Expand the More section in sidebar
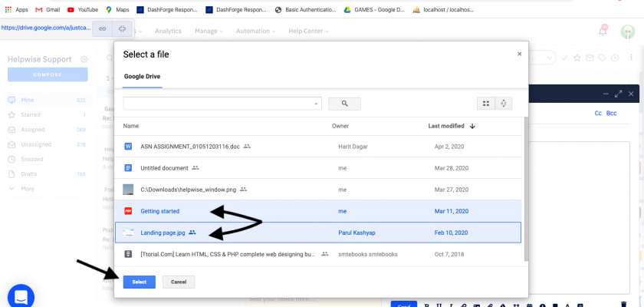The height and width of the screenshot is (307, 644). [x=28, y=188]
